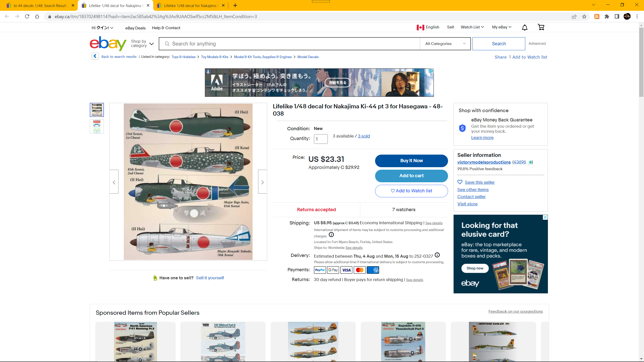Screen dimensions: 644x362
Task: Click the blue back chevron button
Action: (x=95, y=56)
